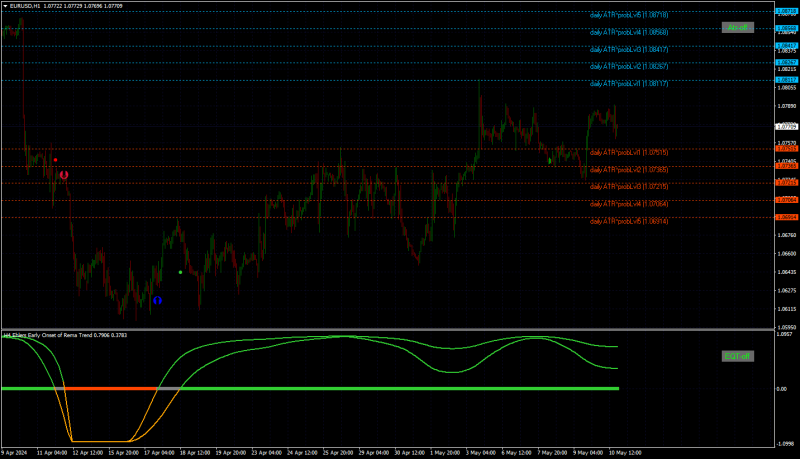
Task: Click the H4 Ehlers Early Onset Trend label
Action: (65, 335)
